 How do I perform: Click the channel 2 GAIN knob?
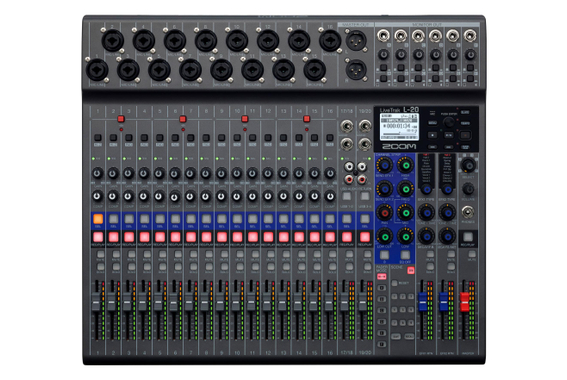[113, 173]
